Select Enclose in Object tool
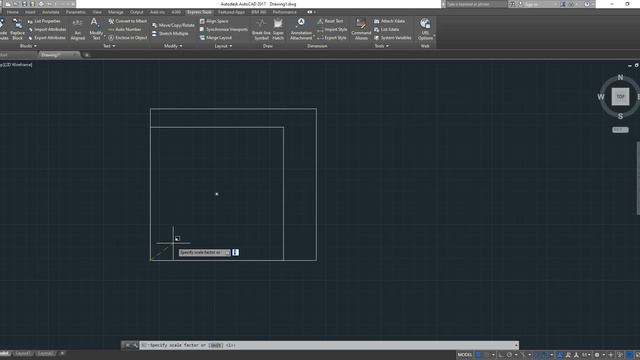The height and width of the screenshot is (360, 640). pyautogui.click(x=127, y=38)
